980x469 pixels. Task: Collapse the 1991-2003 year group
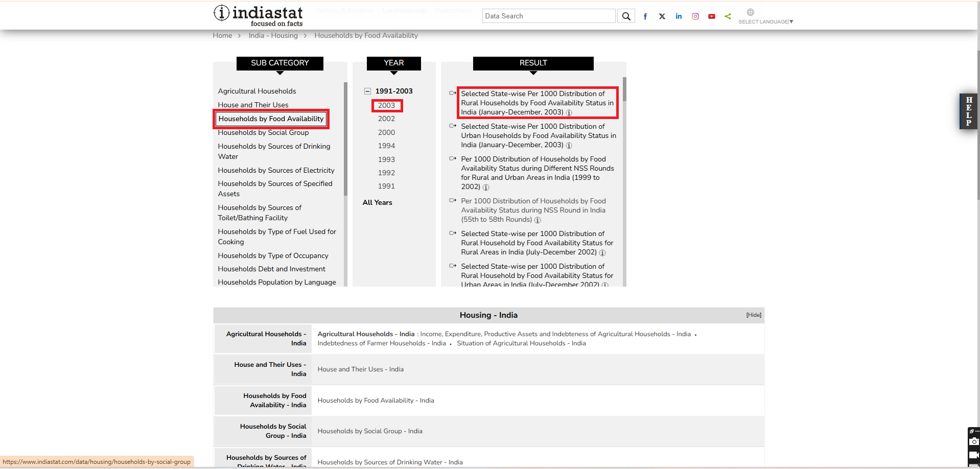tap(367, 91)
